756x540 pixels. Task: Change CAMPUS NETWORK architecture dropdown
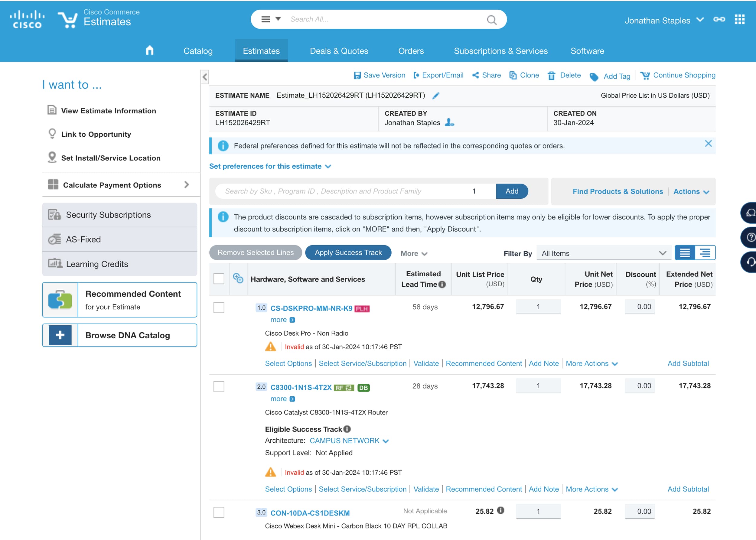349,441
